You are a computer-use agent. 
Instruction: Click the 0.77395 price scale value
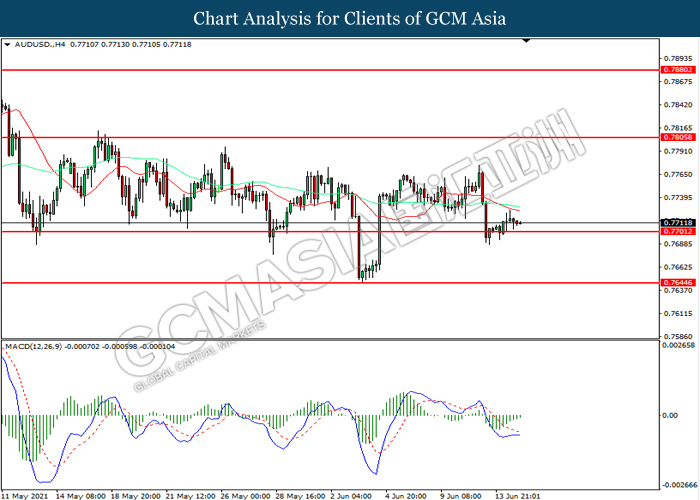(679, 198)
